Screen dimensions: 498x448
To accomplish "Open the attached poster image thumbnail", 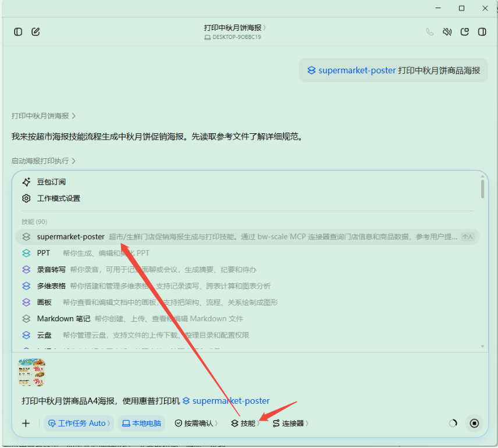I will [x=32, y=372].
